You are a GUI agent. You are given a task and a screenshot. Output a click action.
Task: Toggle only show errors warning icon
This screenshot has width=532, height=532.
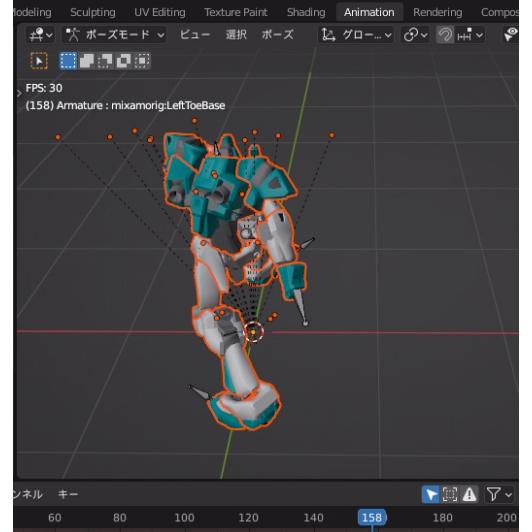pyautogui.click(x=469, y=494)
